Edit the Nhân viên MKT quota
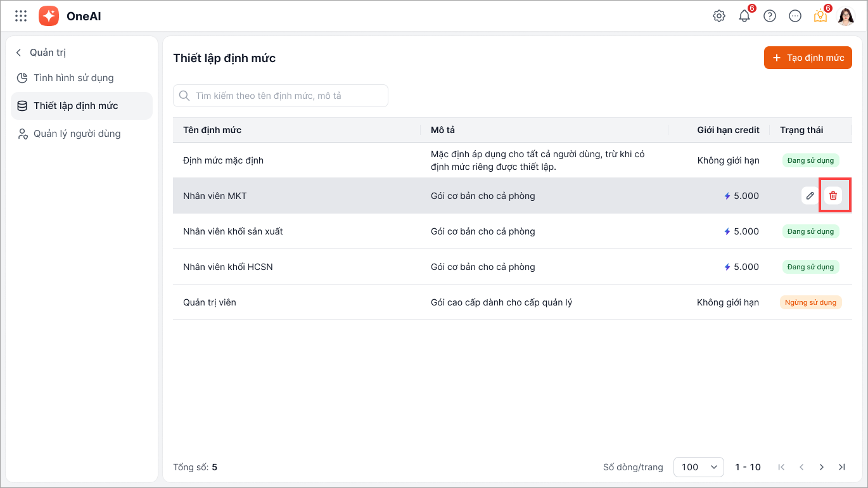 click(810, 196)
